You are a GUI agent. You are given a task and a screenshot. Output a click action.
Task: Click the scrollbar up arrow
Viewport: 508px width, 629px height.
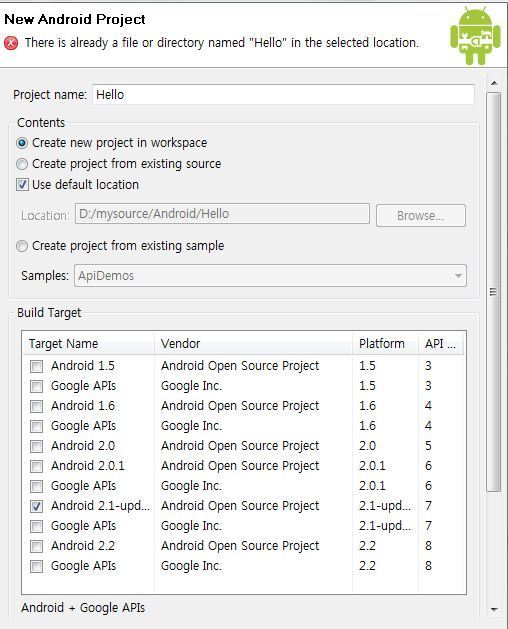[x=494, y=83]
